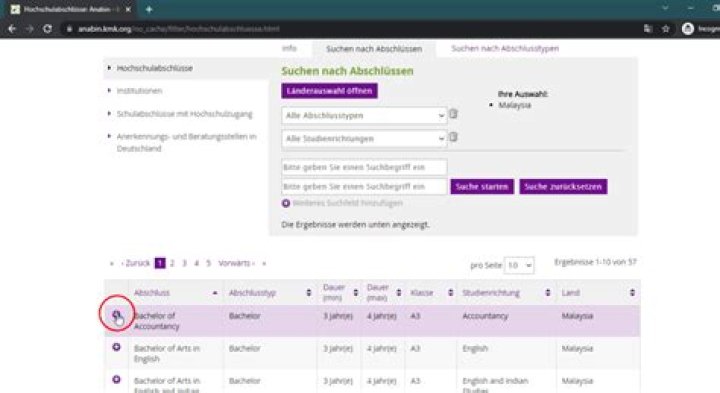Click the Vorwärts next-page link
This screenshot has width=720, height=393.
pos(236,263)
